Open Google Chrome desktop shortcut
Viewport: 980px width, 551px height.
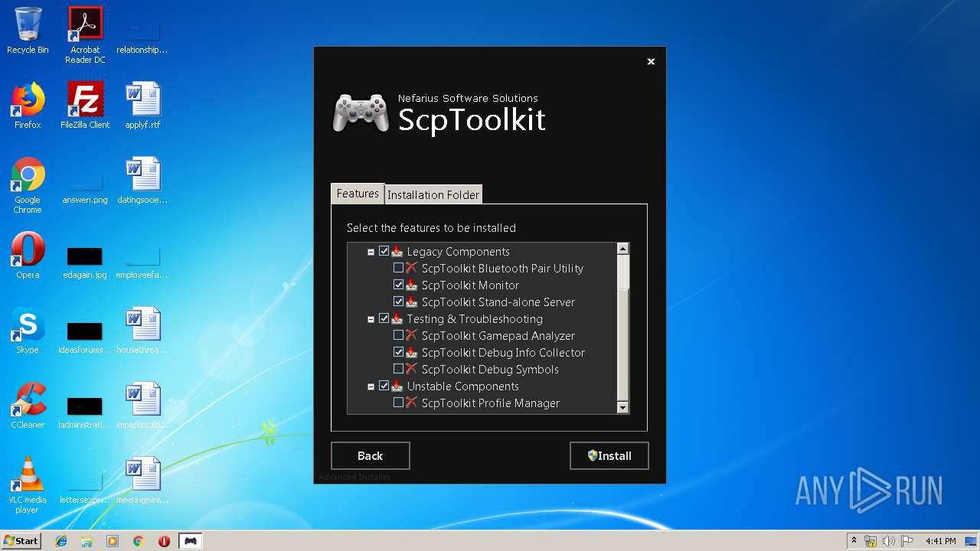[x=28, y=185]
